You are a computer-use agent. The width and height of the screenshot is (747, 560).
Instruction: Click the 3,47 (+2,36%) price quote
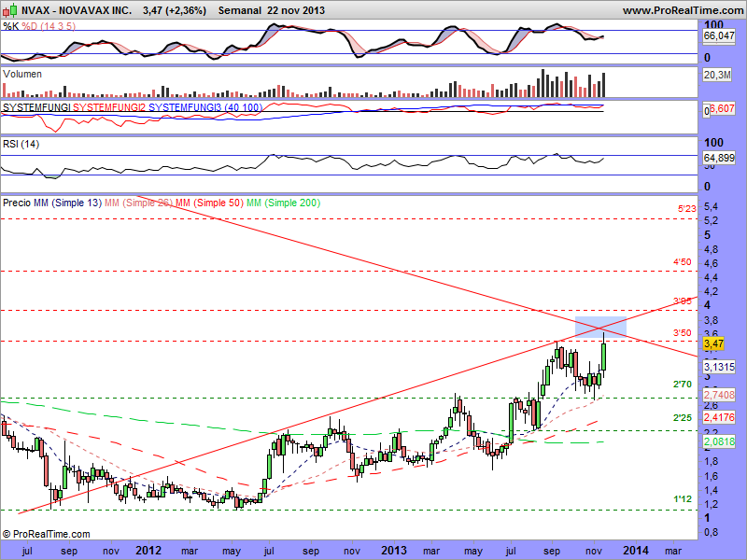175,10
